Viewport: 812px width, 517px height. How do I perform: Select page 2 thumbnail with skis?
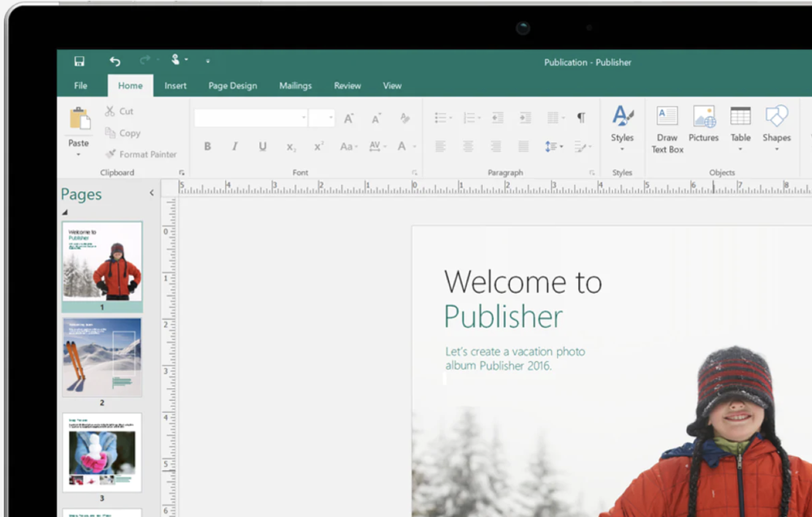point(102,357)
